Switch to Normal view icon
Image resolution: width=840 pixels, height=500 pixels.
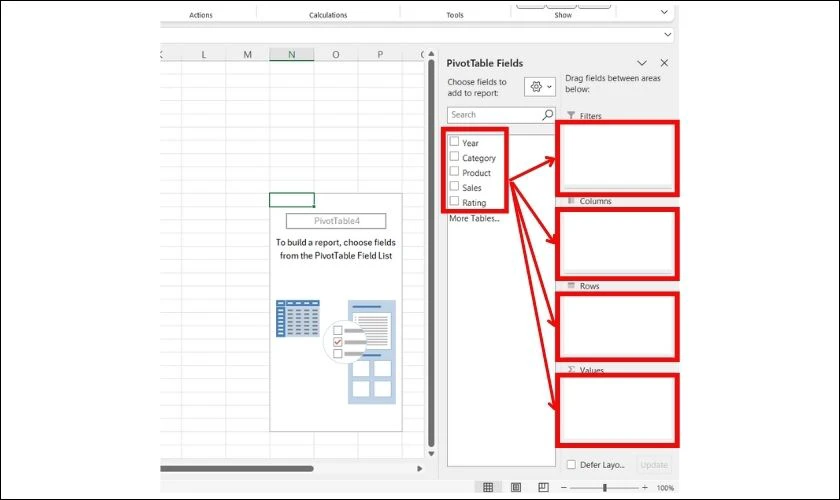[488, 487]
